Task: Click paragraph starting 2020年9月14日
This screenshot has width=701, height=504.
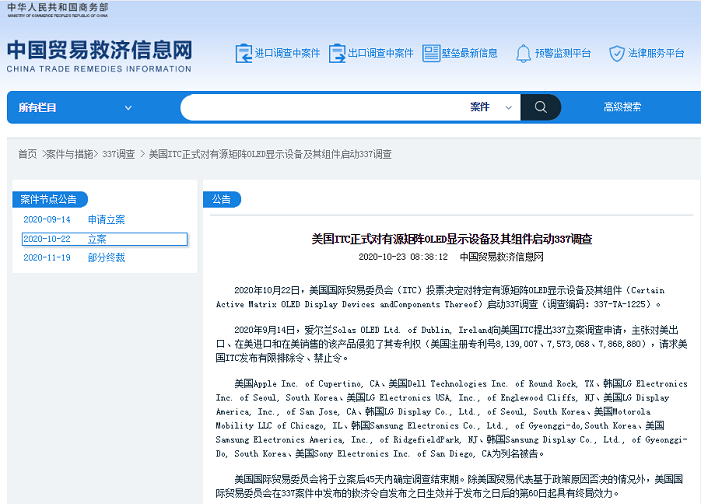Action: [x=452, y=344]
